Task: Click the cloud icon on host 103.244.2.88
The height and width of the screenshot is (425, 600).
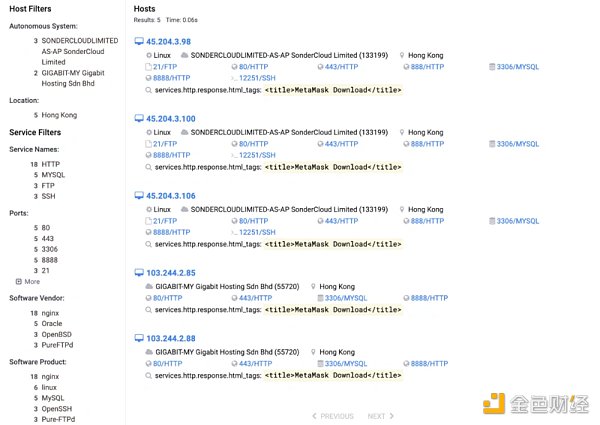Action: (149, 351)
